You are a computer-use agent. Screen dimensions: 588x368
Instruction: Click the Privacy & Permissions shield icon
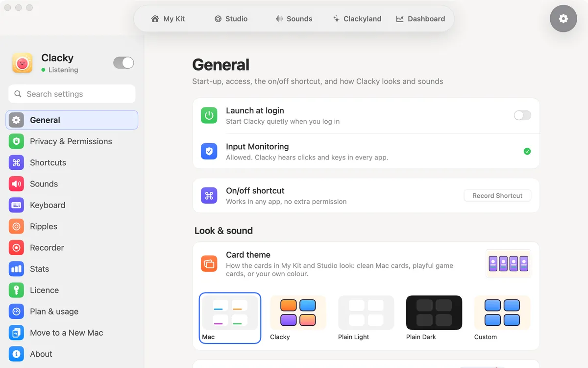pos(16,141)
